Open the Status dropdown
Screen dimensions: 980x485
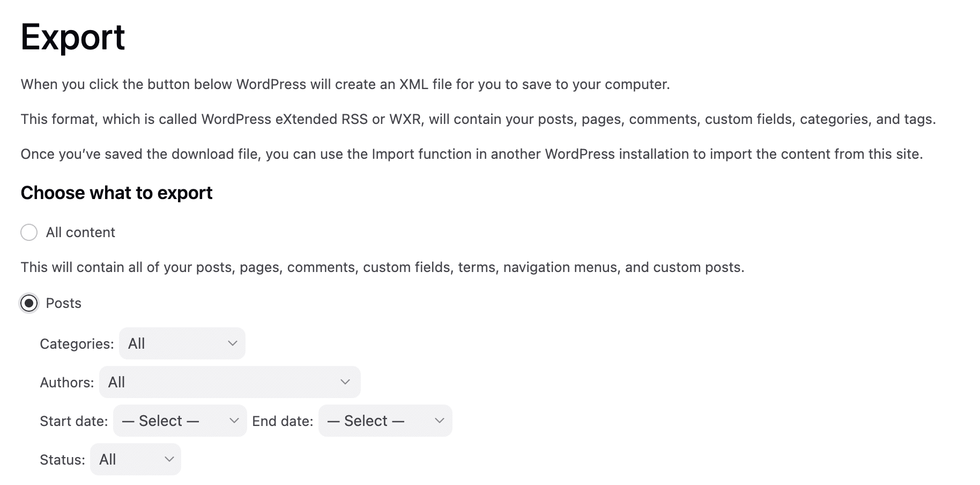(x=135, y=459)
